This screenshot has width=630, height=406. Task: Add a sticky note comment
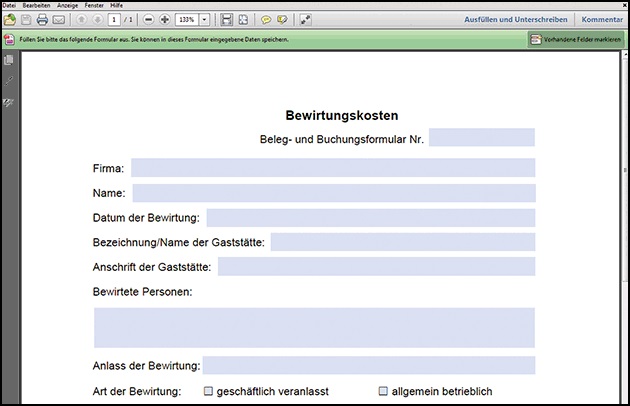point(266,19)
